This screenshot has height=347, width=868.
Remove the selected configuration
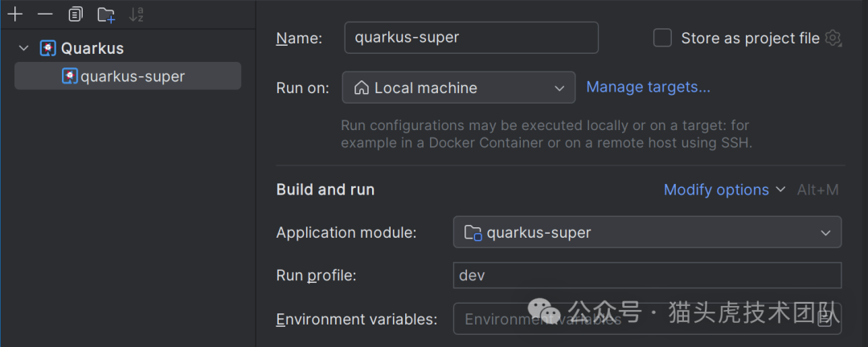click(45, 14)
